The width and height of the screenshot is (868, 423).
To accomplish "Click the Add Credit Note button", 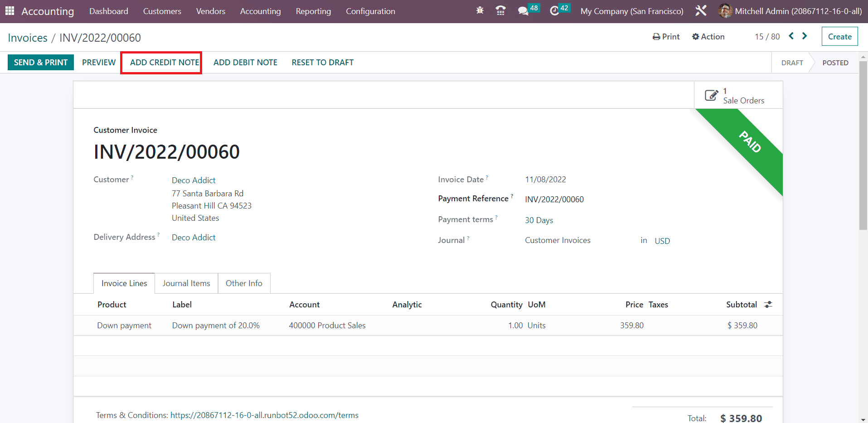I will tap(164, 63).
